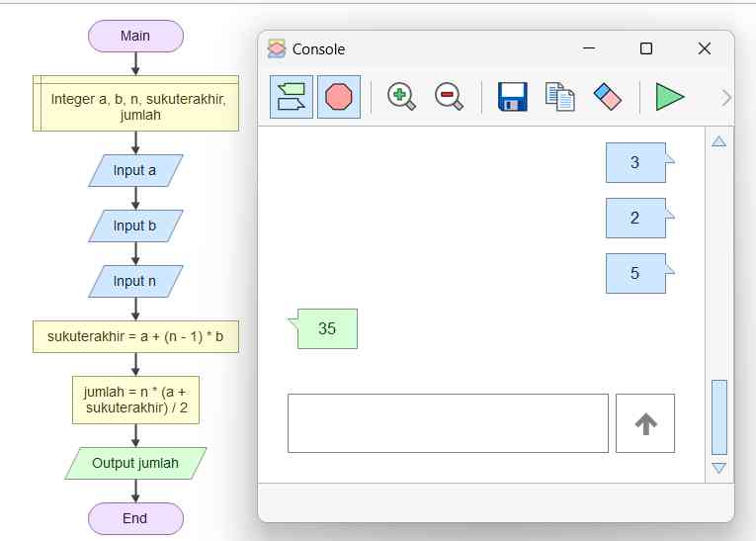Close the Console window
Screen dimensions: 756x541
(704, 48)
